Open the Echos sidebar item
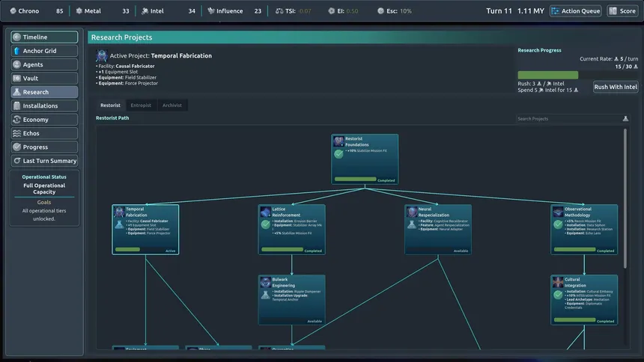 click(44, 133)
